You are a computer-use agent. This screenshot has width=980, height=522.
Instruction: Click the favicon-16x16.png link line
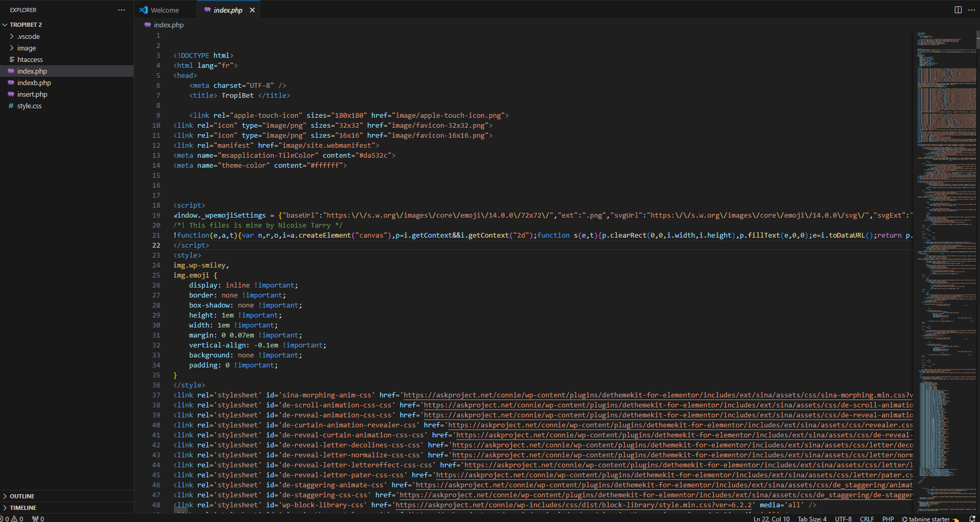coord(333,135)
